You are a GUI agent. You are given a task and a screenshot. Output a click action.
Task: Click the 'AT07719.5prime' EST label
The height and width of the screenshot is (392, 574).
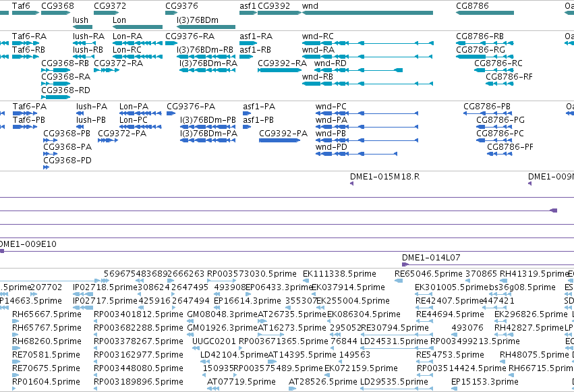tap(241, 381)
